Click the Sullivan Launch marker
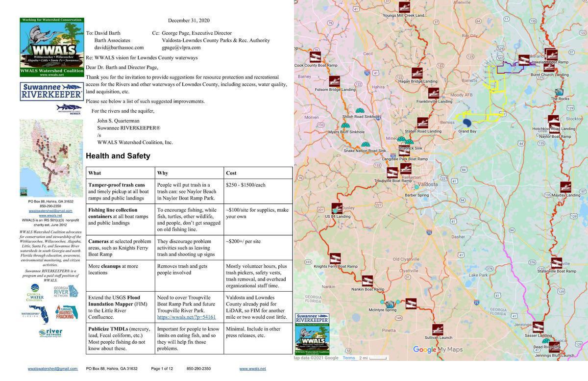The image size is (588, 381). point(438,330)
